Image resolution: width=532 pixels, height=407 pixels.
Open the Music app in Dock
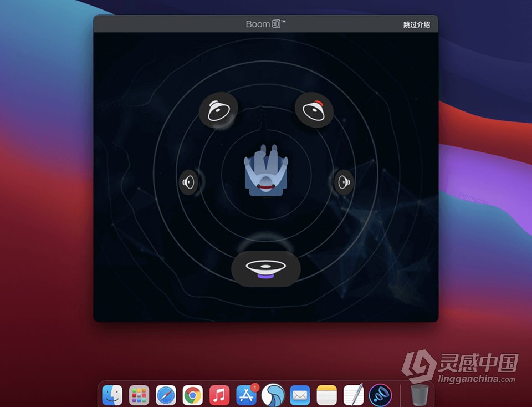[219, 395]
